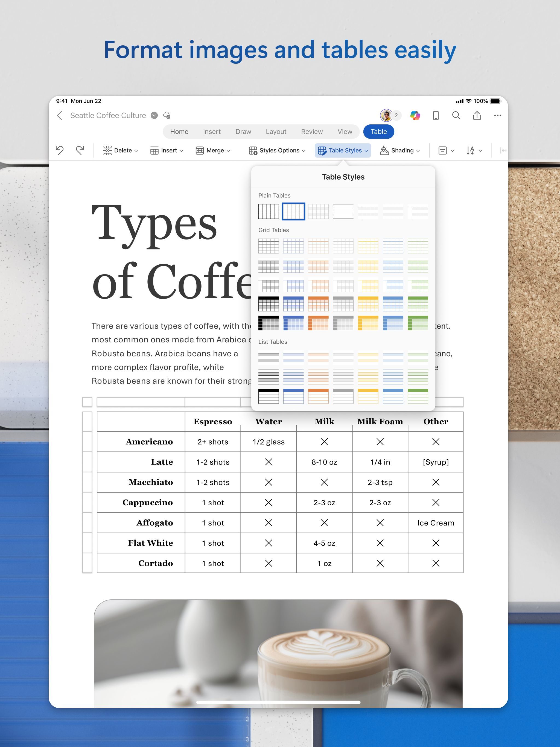Pick the horizontal-lines-only Plain Table style

click(343, 211)
